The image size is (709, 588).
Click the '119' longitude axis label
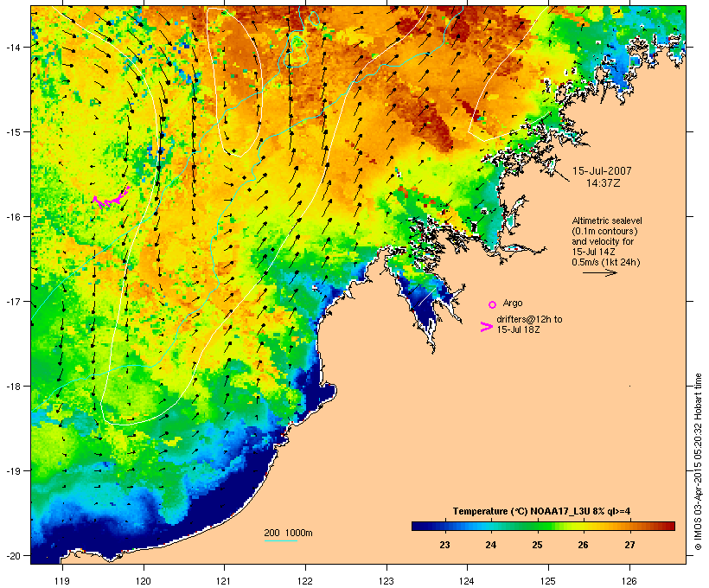[x=62, y=581]
